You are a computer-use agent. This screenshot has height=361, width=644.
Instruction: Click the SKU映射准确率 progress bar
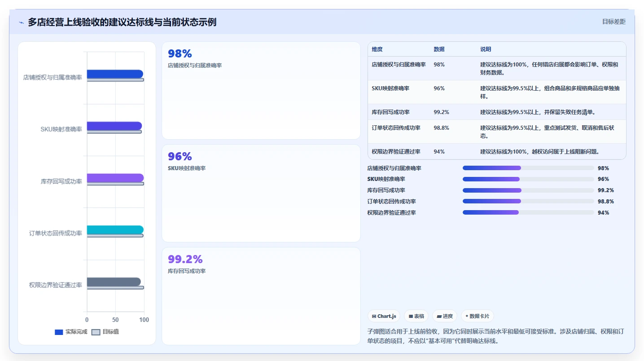coord(528,179)
